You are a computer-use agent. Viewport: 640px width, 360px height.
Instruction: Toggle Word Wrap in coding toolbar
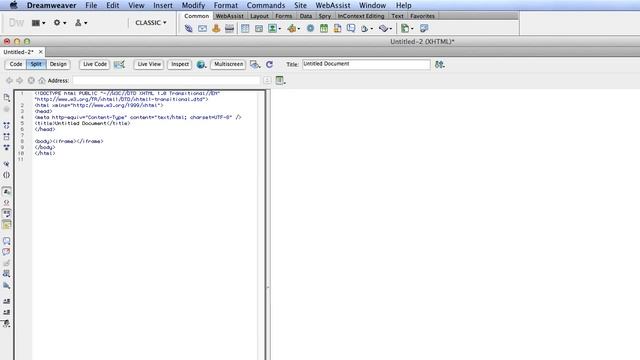(7, 213)
